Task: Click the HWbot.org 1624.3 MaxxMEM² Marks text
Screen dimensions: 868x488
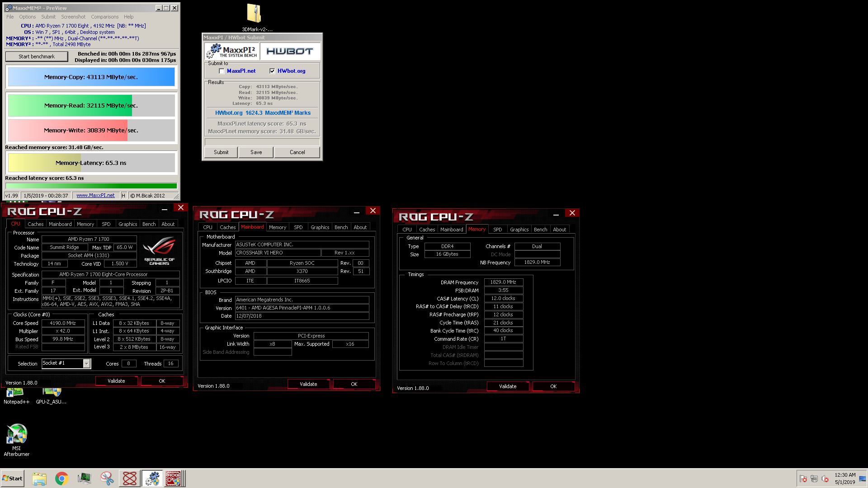Action: [x=263, y=113]
